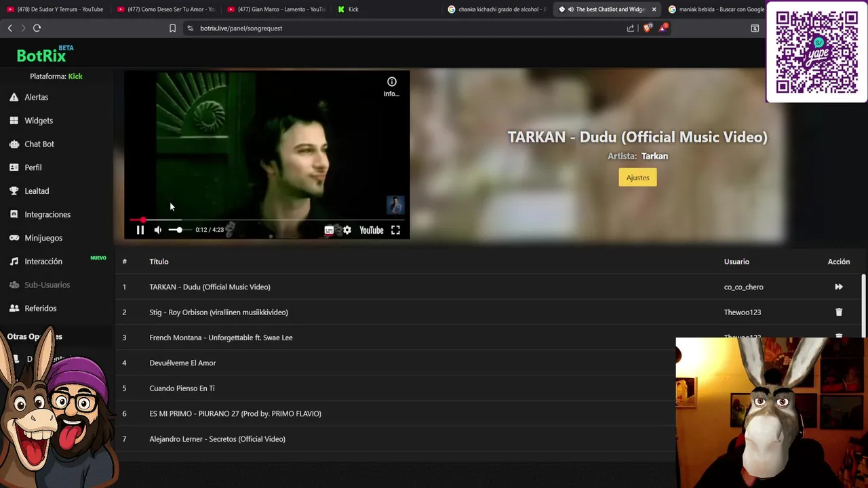This screenshot has width=868, height=488.
Task: Open video player settings gear
Action: click(347, 230)
